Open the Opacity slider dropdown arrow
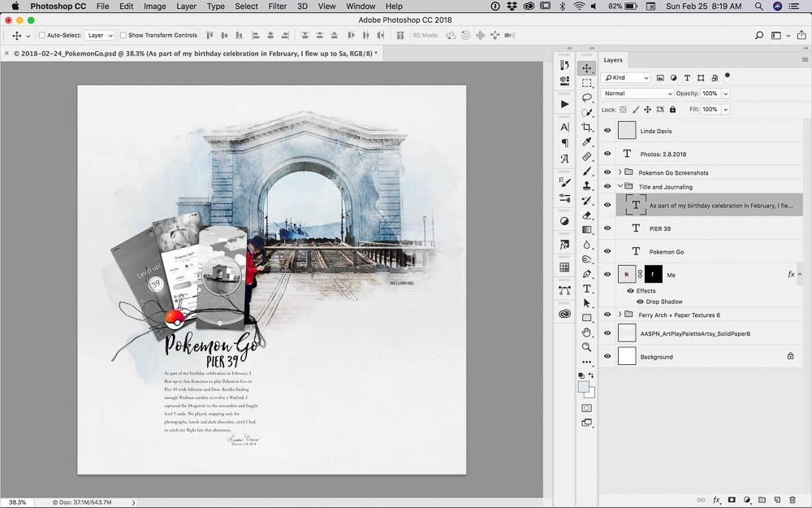This screenshot has width=812, height=508. pos(725,93)
